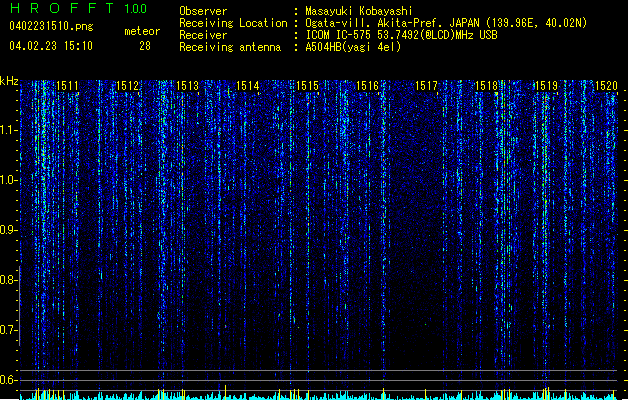The image size is (629, 400).
Task: Click the Ogata-vill. Akita-Pref. JAPAN location text
Action: (446, 23)
